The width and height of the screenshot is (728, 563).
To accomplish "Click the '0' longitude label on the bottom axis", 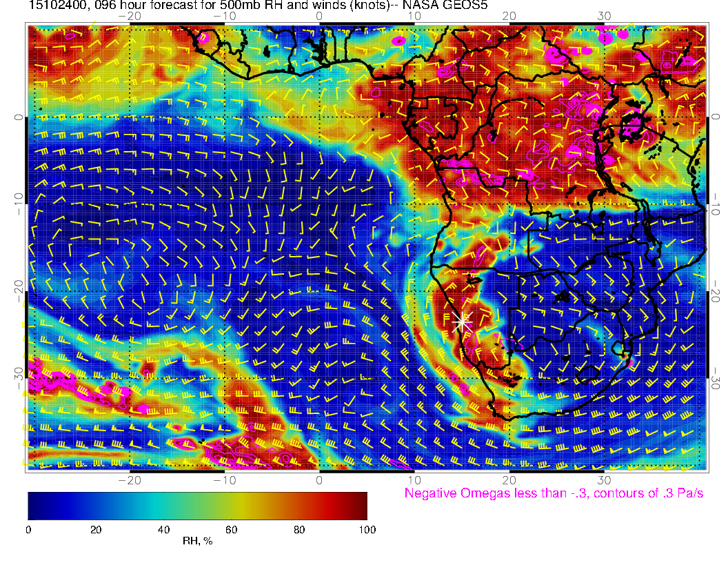I will tap(319, 480).
